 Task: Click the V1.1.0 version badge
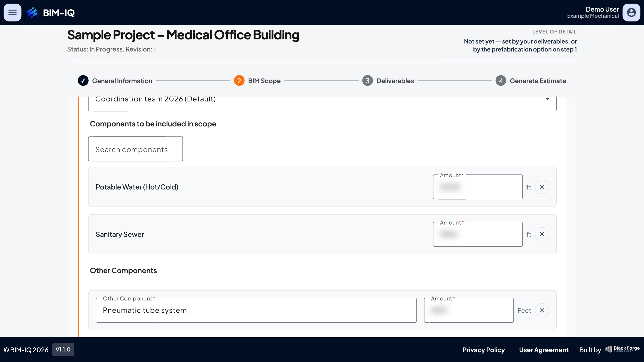pyautogui.click(x=63, y=349)
